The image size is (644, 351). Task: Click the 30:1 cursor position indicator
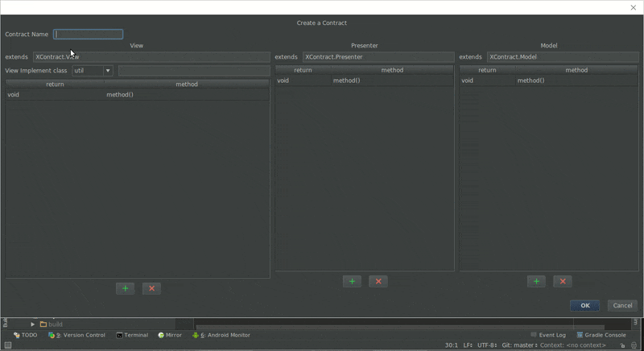pyautogui.click(x=452, y=345)
